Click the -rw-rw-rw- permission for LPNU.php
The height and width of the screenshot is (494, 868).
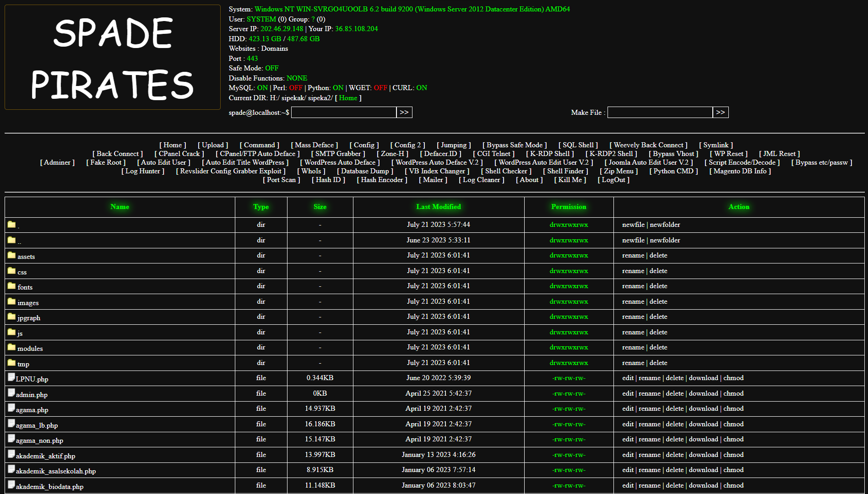[x=569, y=378]
